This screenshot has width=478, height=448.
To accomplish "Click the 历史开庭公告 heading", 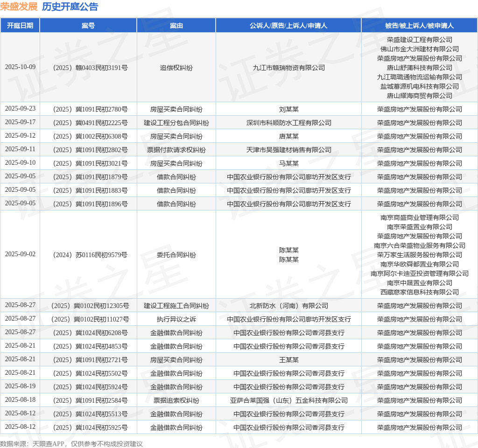I will pos(70,7).
